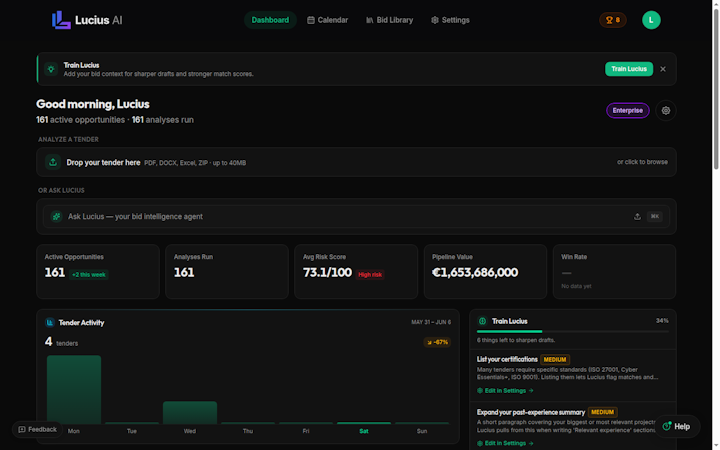The image size is (720, 450).
Task: Open the Feedback button
Action: [37, 429]
